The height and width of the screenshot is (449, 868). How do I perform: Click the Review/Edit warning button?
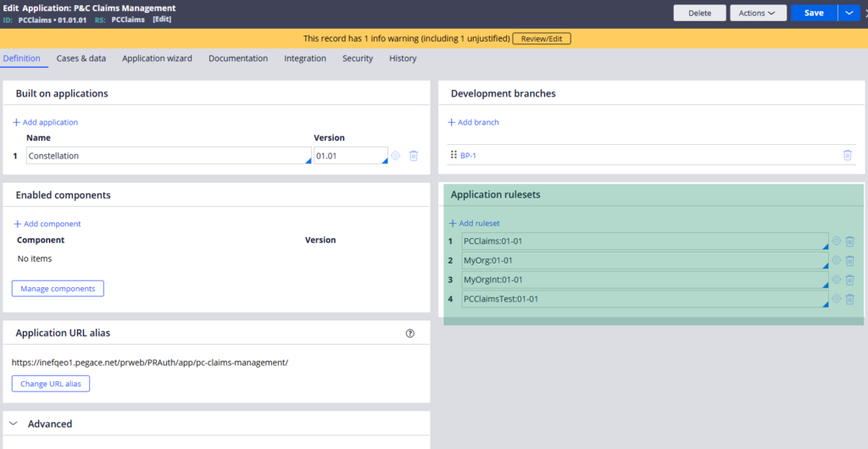(x=542, y=39)
